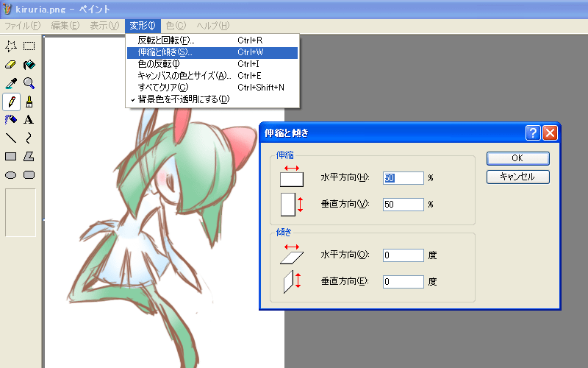This screenshot has width=588, height=368.
Task: Select the Pick Color eyedropper tool
Action: click(x=11, y=83)
